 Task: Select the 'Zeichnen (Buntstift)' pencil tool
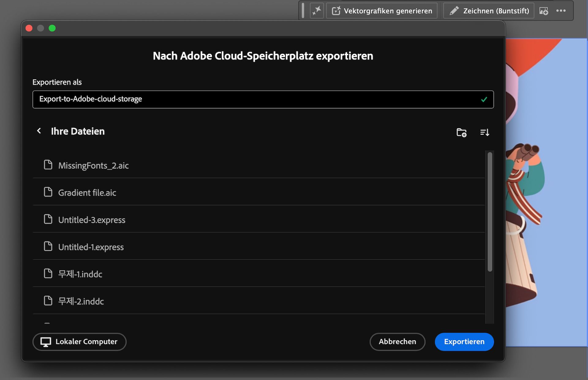click(488, 11)
